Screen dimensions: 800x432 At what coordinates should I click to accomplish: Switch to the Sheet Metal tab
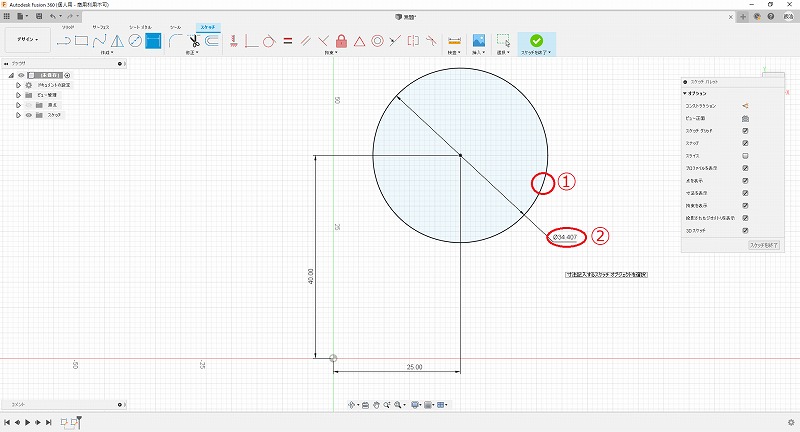coord(139,27)
